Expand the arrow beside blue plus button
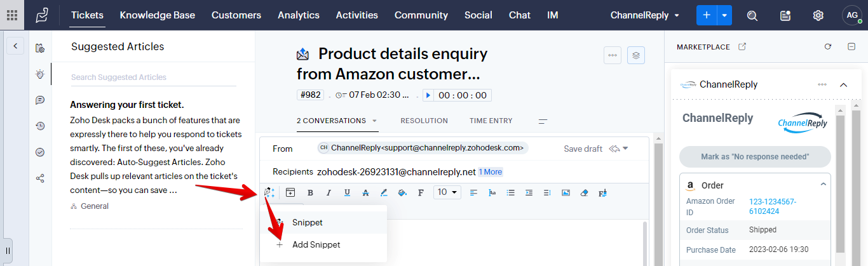The width and height of the screenshot is (868, 266). 725,15
